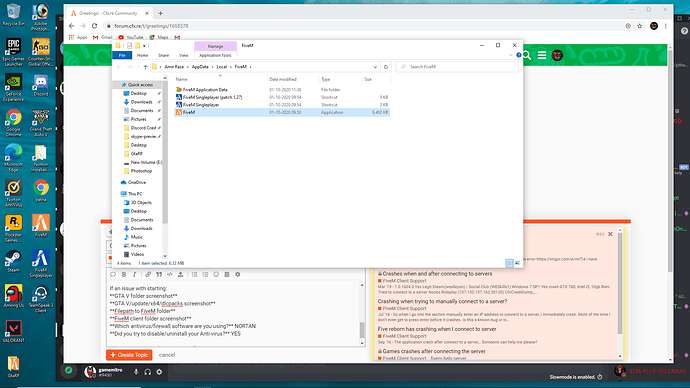Reload the Chrome page
The image size is (690, 388).
point(94,26)
